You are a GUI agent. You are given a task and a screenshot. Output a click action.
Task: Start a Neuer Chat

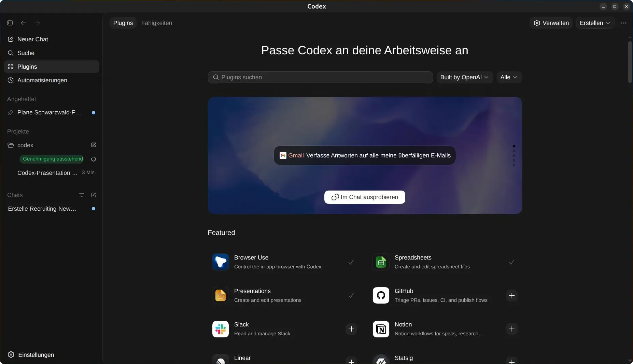[x=52, y=39]
